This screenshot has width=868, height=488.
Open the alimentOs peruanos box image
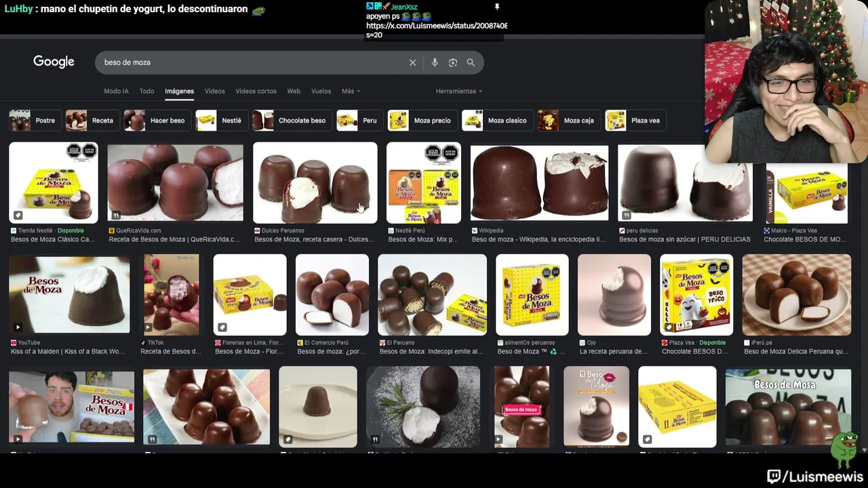[532, 295]
